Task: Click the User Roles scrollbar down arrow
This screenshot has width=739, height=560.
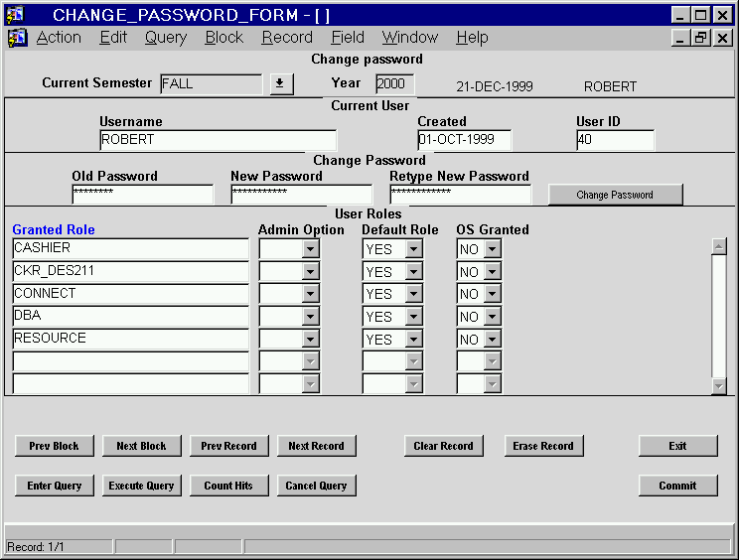Action: (x=719, y=386)
